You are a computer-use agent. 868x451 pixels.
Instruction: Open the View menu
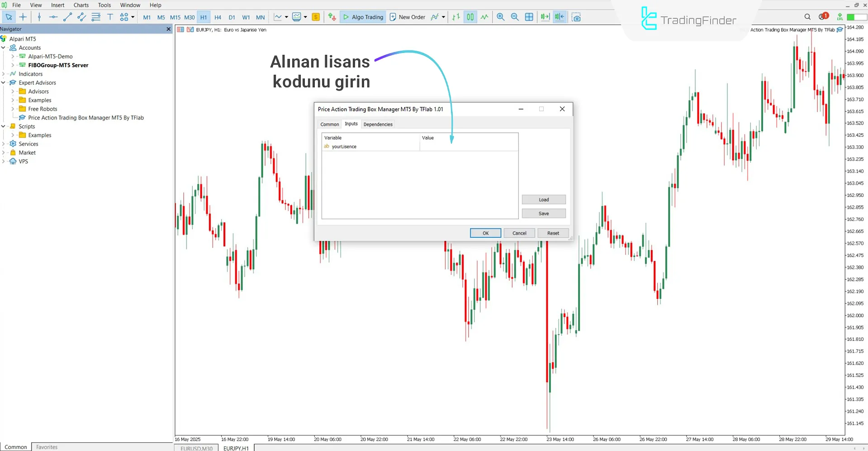tap(36, 5)
